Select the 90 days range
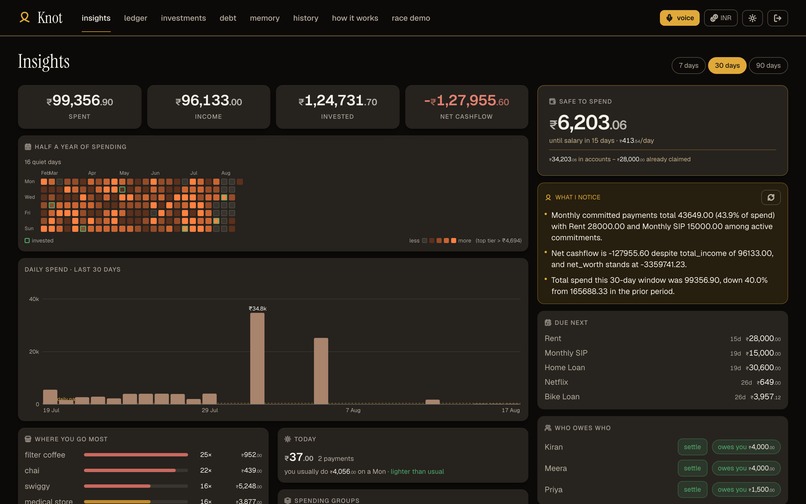806x504 pixels. point(768,65)
